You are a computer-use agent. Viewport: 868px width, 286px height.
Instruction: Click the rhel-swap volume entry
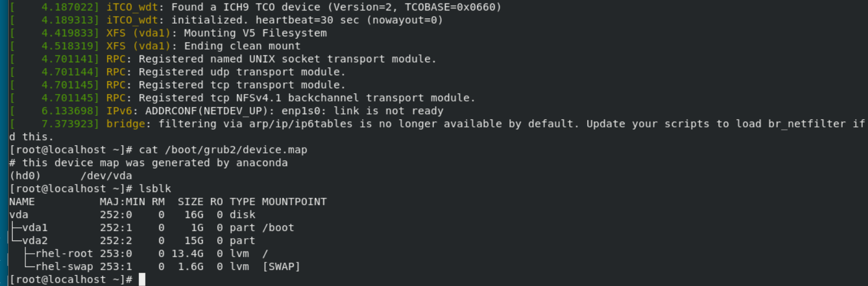click(64, 266)
